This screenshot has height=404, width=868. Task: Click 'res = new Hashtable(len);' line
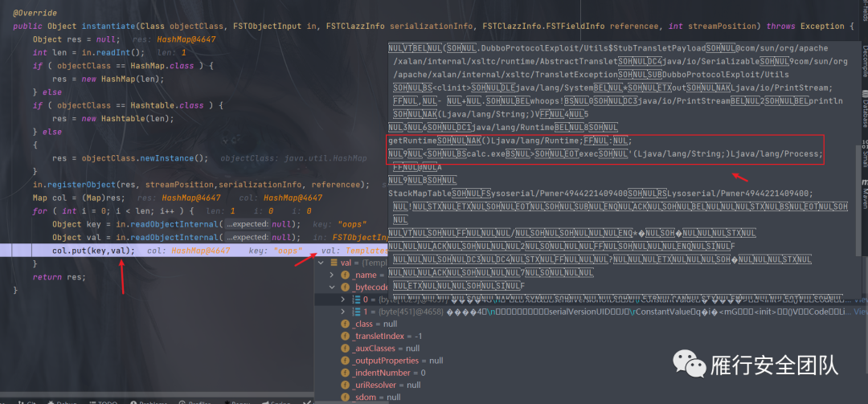113,118
